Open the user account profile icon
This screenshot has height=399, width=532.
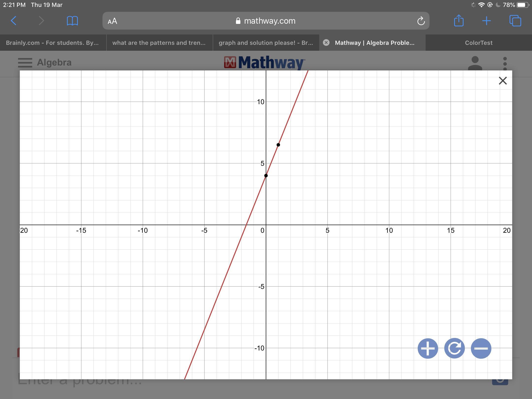click(x=475, y=63)
